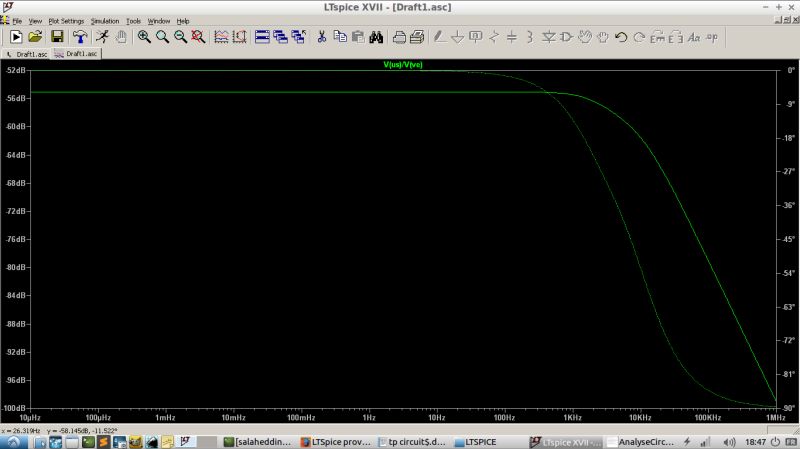Open tp circuit$.d... taskbar window
Viewport: 800px width, 449px height.
click(412, 442)
